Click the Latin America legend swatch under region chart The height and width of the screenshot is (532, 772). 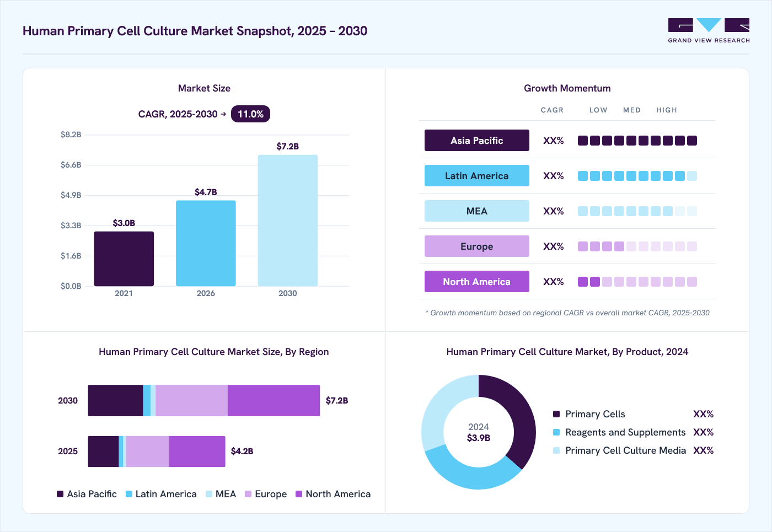[x=129, y=494]
